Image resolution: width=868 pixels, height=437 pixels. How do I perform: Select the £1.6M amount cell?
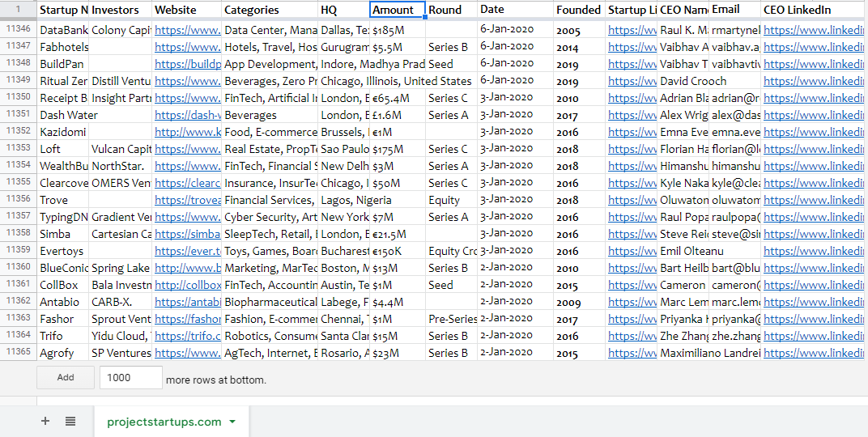tap(398, 116)
